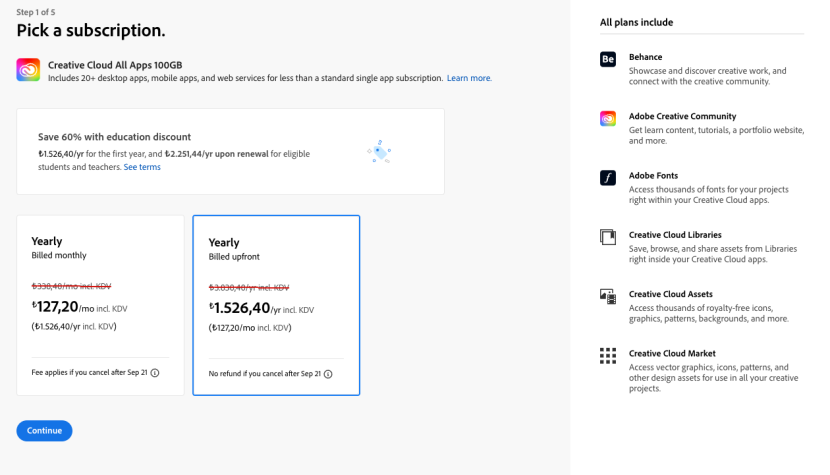Click 'Fee applies if you cancel after Sep 21' text
The image size is (830, 475).
pos(89,373)
